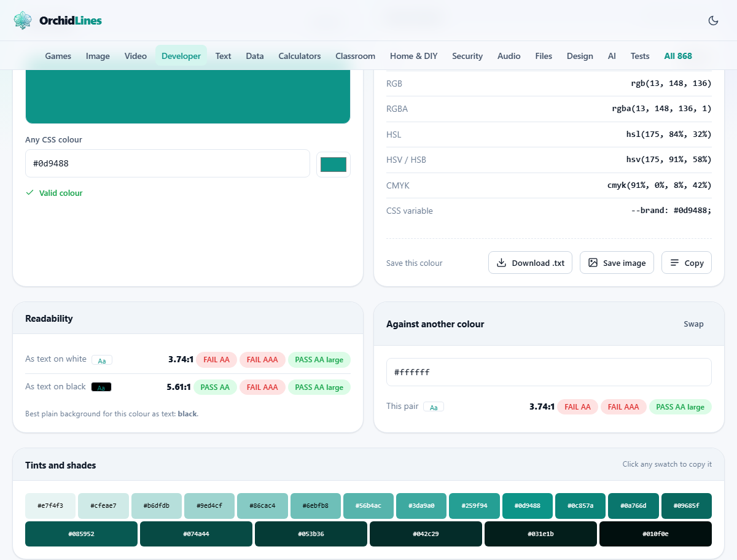Copy the #074a44 shade swatch
This screenshot has width=737, height=560.
pos(196,534)
